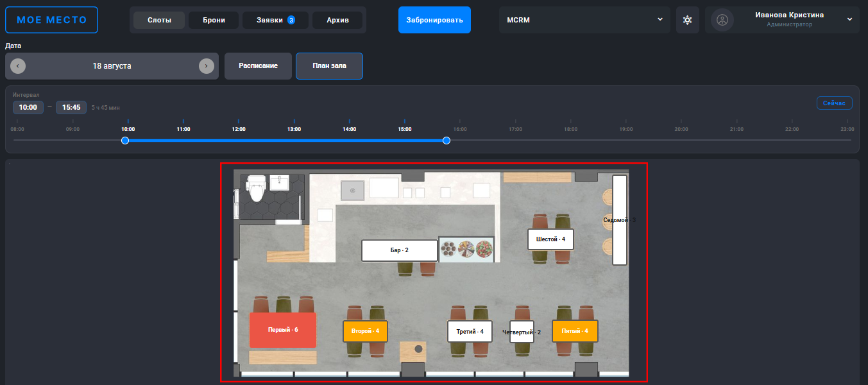Screen dimensions: 868x385
Task: Open the Архив tab
Action: [x=337, y=20]
